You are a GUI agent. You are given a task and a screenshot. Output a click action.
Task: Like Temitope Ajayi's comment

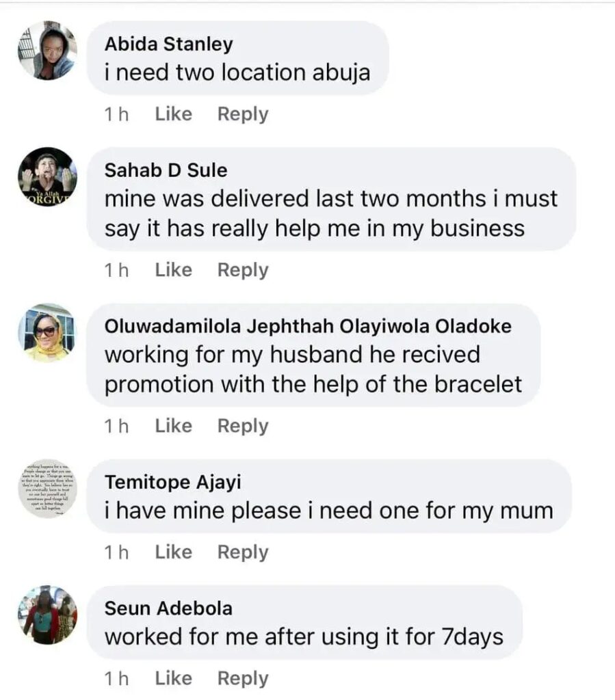click(173, 552)
